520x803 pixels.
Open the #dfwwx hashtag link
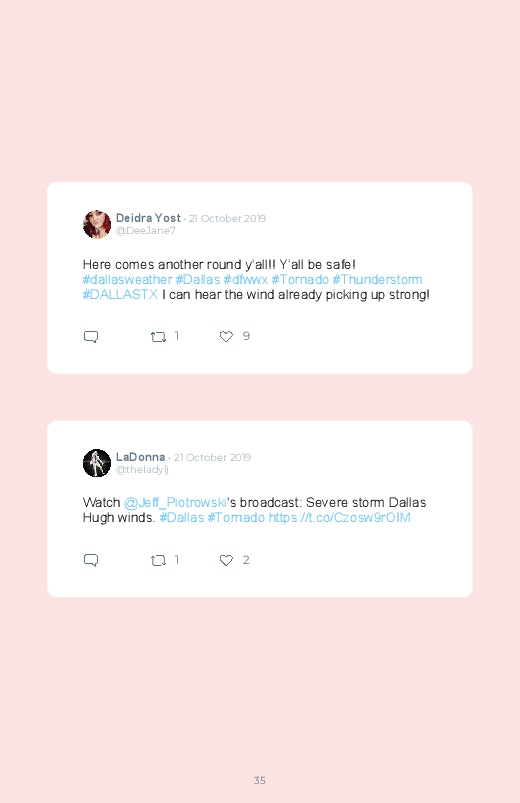click(245, 280)
